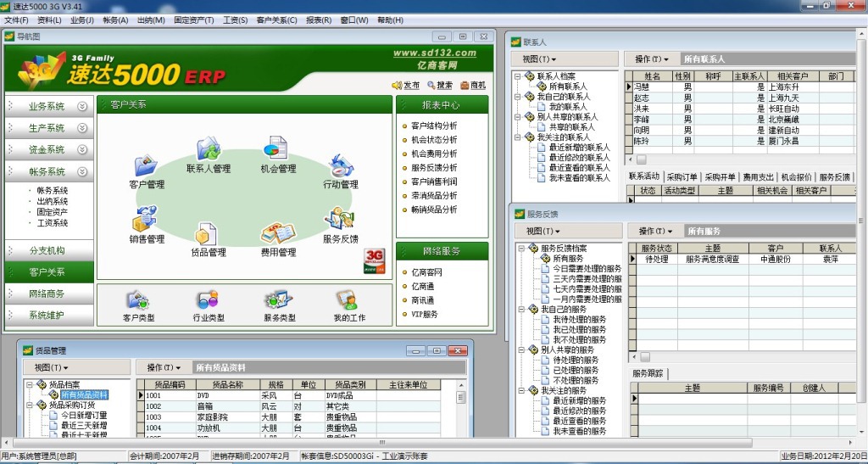The width and height of the screenshot is (868, 464).
Task: Open 费用管理 module icon
Action: click(278, 233)
